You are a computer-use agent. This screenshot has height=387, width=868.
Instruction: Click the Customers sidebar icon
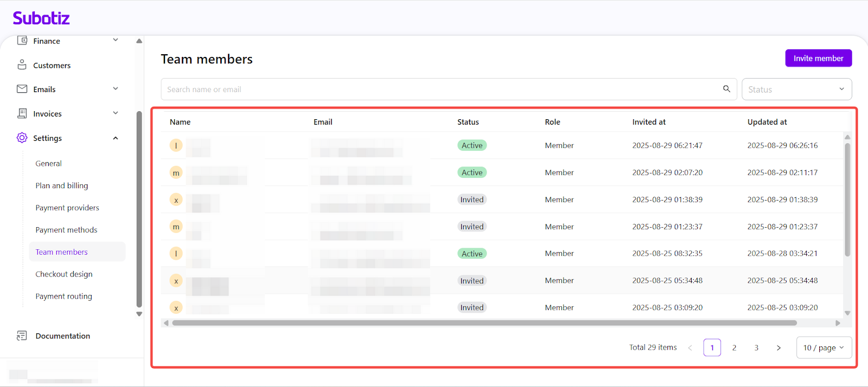[22, 65]
